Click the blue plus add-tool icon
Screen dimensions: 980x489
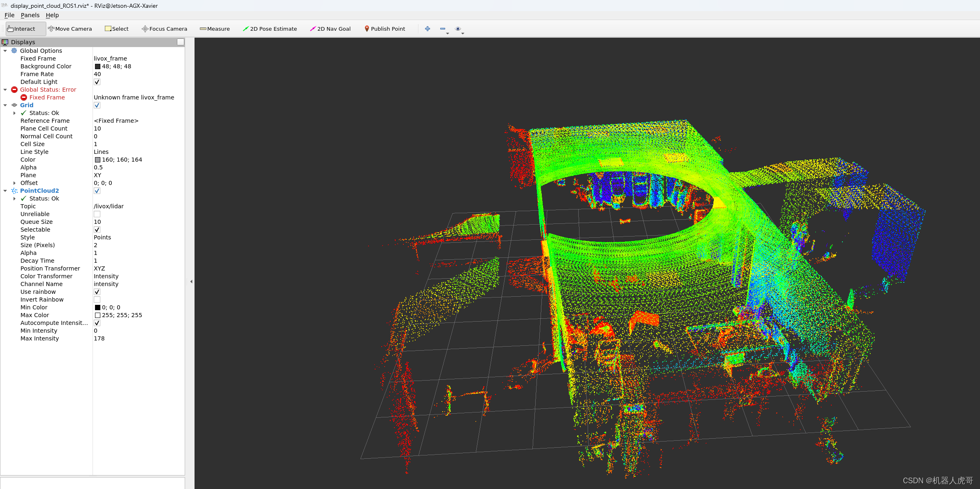coord(428,29)
